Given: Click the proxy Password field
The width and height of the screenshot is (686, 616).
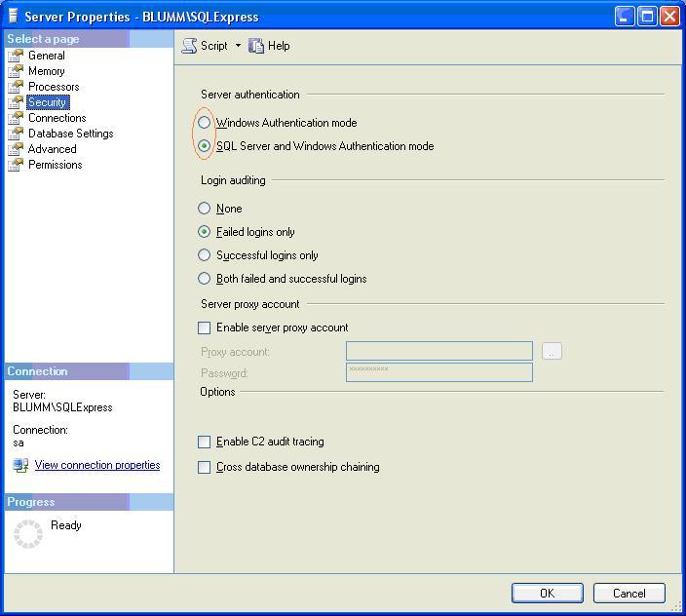Looking at the screenshot, I should click(439, 372).
